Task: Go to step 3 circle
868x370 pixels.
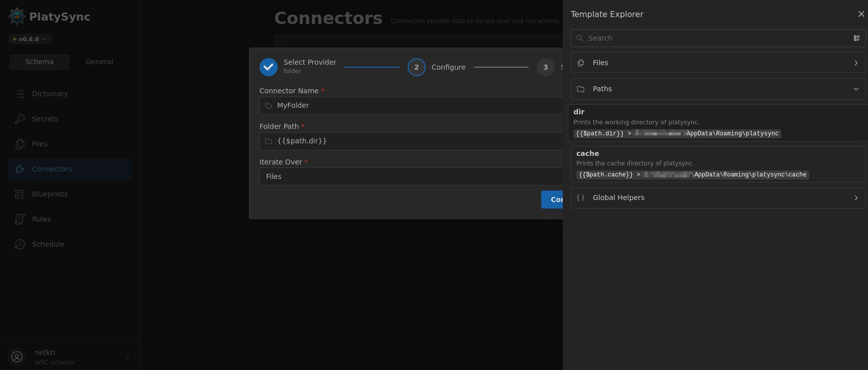Action: click(x=546, y=67)
